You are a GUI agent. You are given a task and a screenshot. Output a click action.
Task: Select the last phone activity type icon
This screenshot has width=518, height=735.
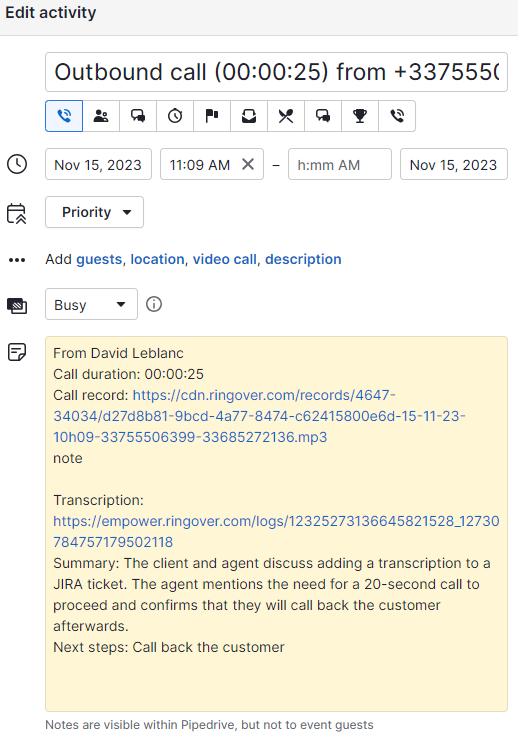[397, 116]
